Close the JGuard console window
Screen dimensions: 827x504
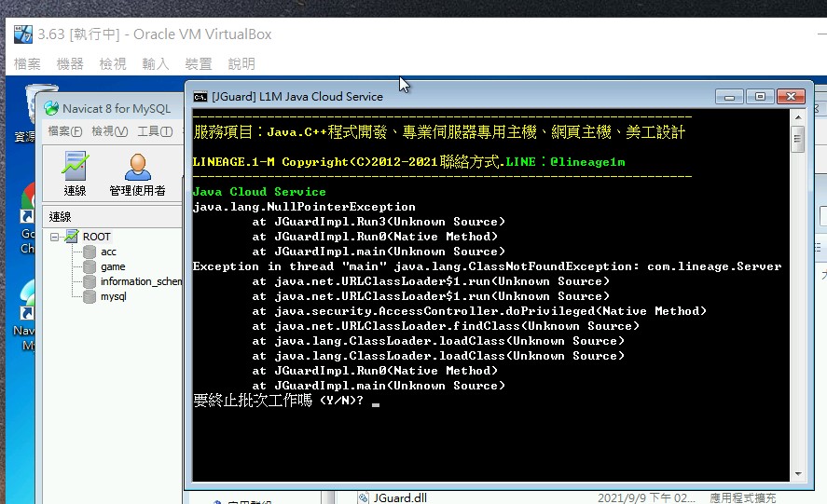[791, 97]
